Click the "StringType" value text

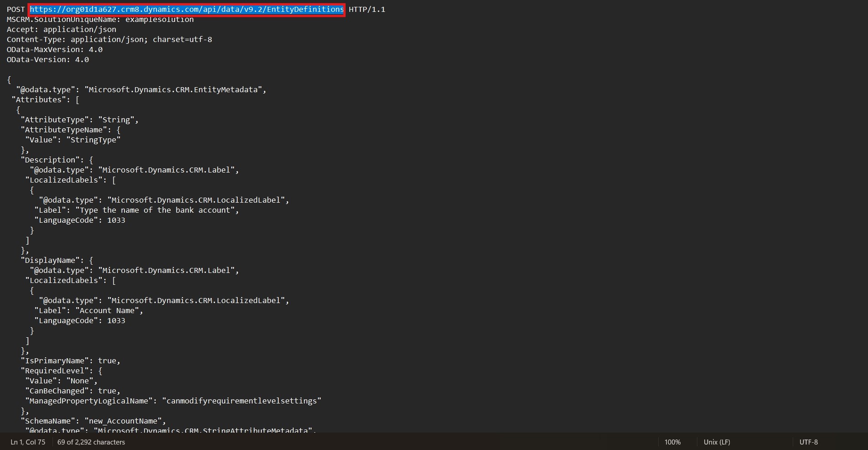click(x=93, y=140)
